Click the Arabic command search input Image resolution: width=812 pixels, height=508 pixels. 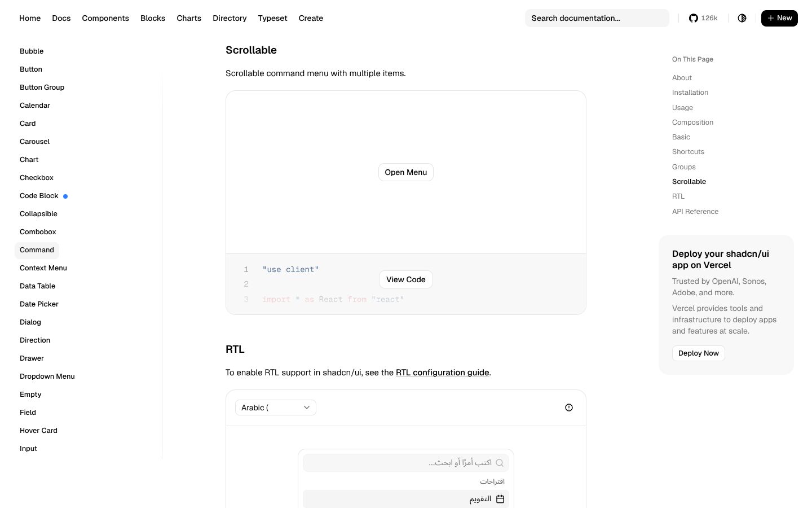(406, 463)
